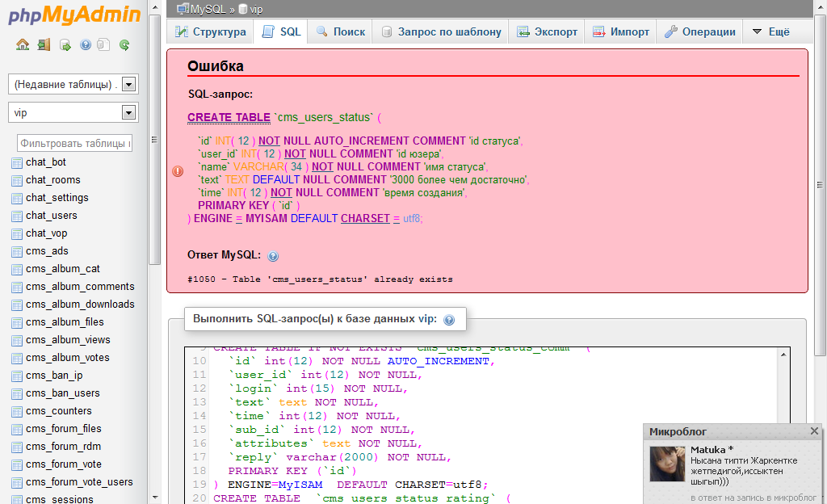Open the Экспорт tab

548,32
